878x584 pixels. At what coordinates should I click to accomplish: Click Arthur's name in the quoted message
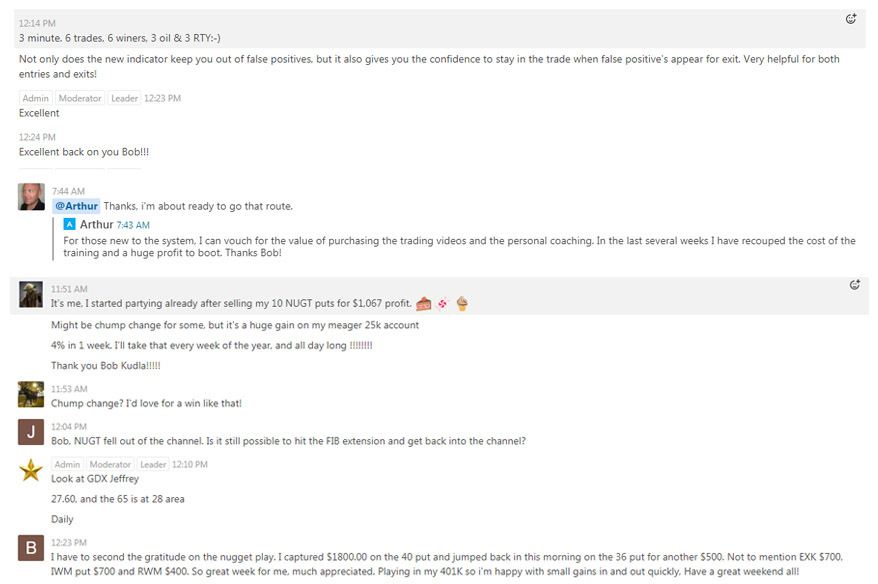97,225
